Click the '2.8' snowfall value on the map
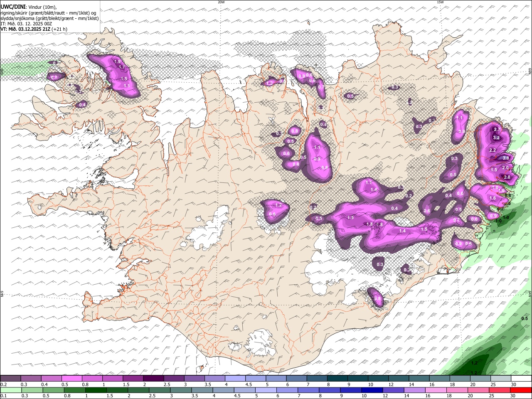Screen dimensions: 532x399 (507, 177)
